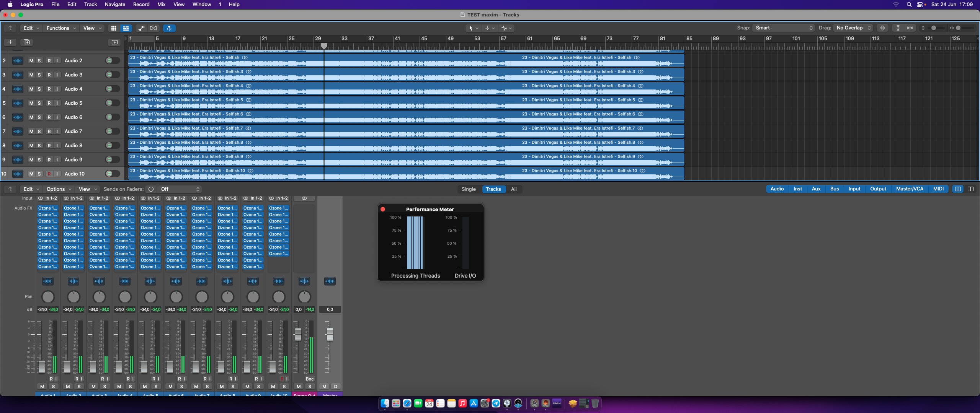Expand the Functions menu in tracks area
The image size is (980, 413).
61,28
